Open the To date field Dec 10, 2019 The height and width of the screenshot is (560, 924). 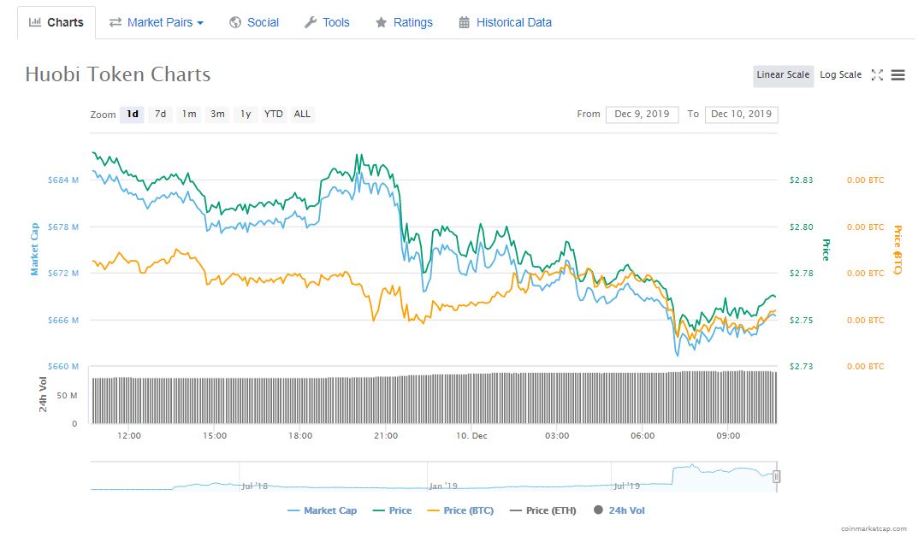click(x=741, y=114)
